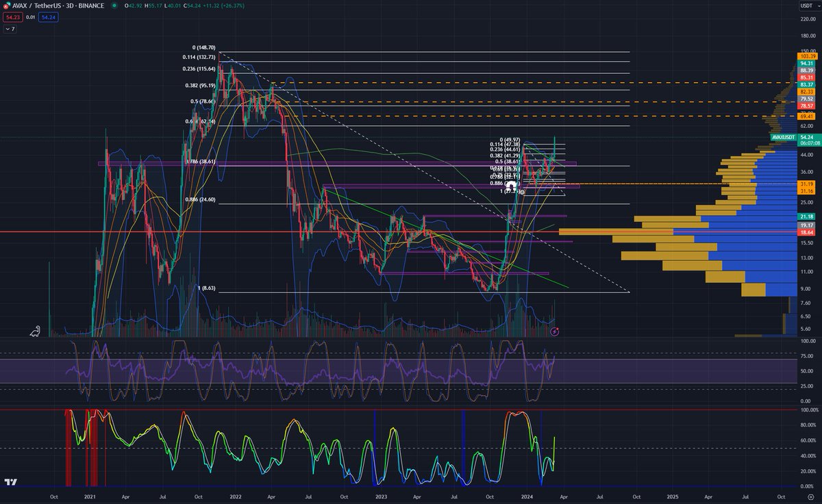
Task: Click the gray 19.17 price tag
Action: pyautogui.click(x=806, y=225)
